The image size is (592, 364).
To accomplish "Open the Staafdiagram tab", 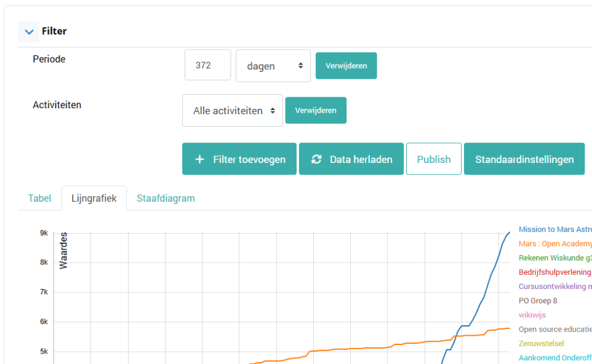I will pyautogui.click(x=166, y=199).
